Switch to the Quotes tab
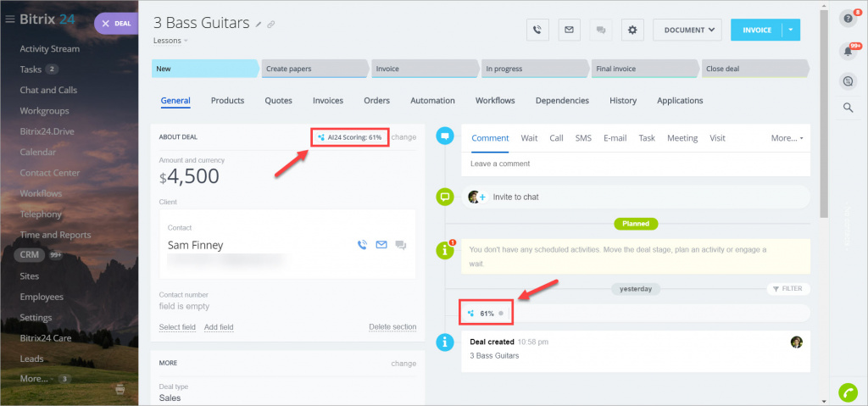The image size is (868, 406). (x=278, y=101)
